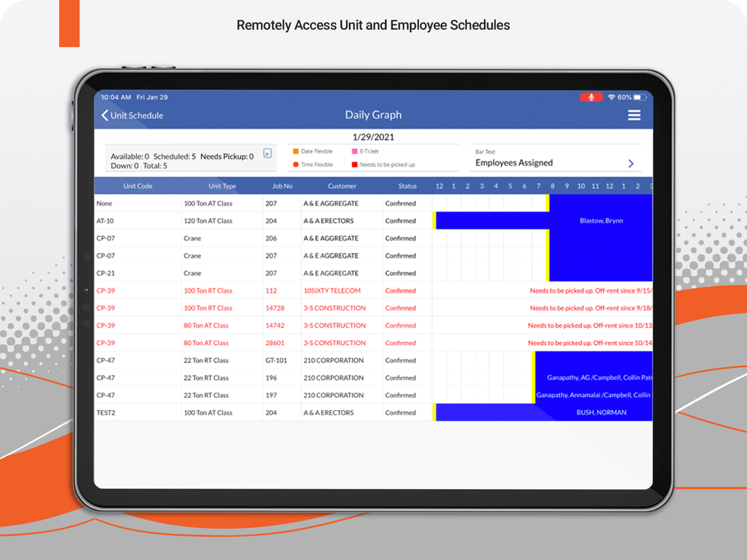
Task: Open the hamburger menu icon
Action: tap(633, 115)
